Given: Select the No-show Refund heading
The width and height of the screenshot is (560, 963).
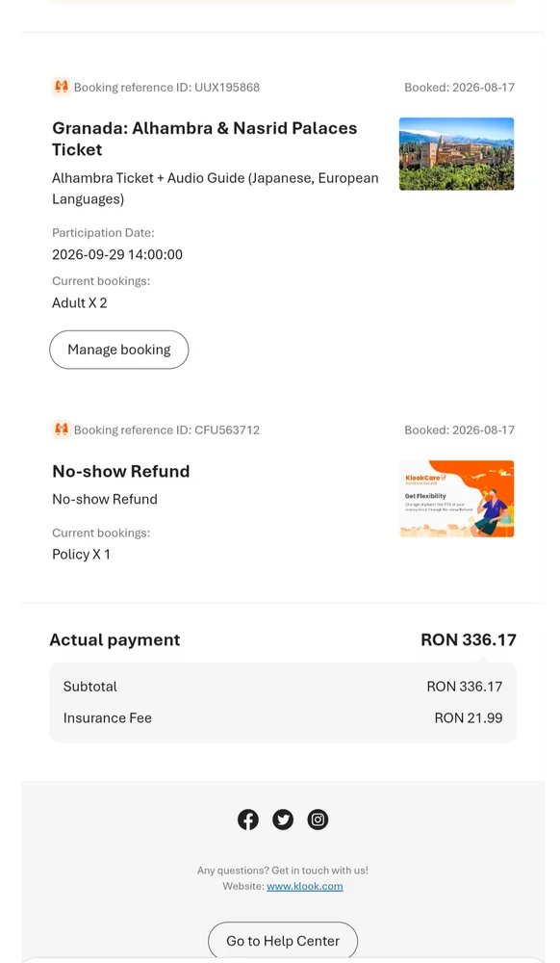Looking at the screenshot, I should click(x=121, y=471).
